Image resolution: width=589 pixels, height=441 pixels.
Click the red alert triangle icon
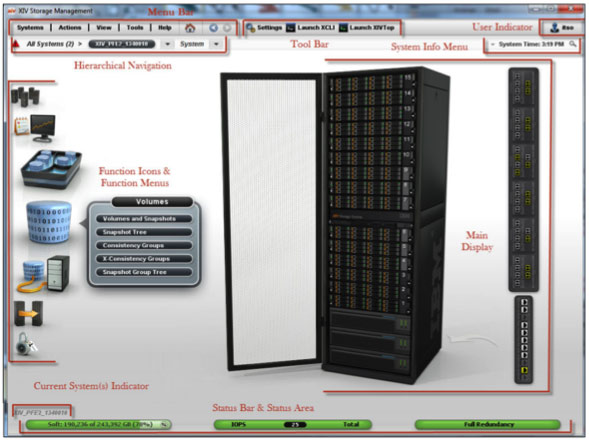(16, 44)
